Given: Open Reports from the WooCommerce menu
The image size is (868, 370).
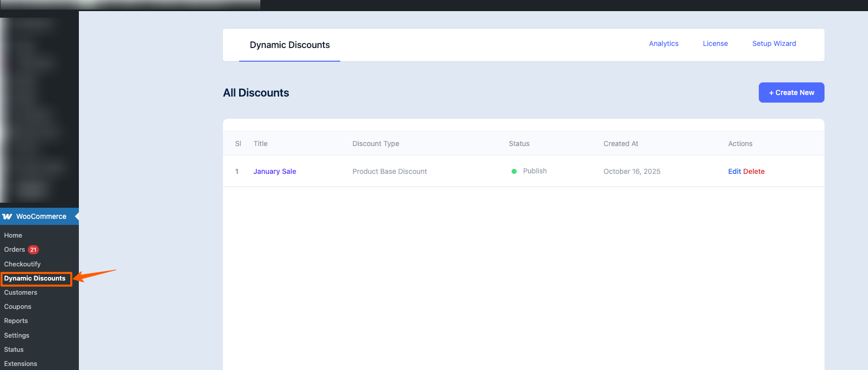Looking at the screenshot, I should pos(16,321).
